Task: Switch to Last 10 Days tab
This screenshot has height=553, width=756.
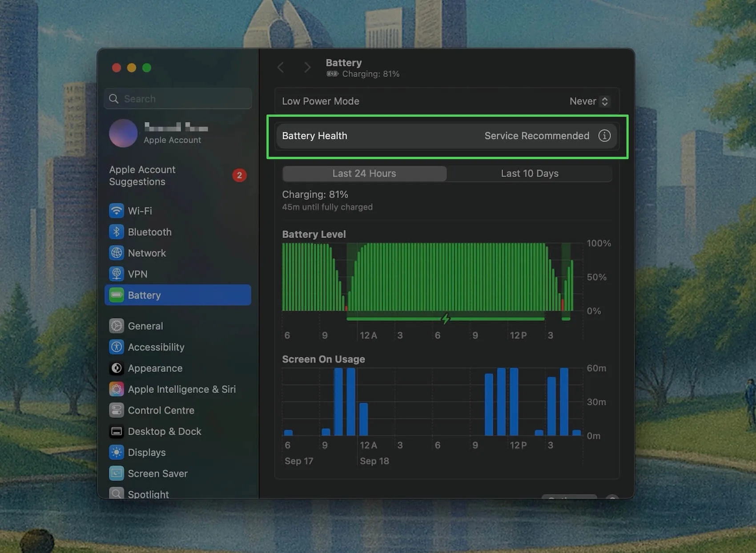Action: (x=530, y=174)
